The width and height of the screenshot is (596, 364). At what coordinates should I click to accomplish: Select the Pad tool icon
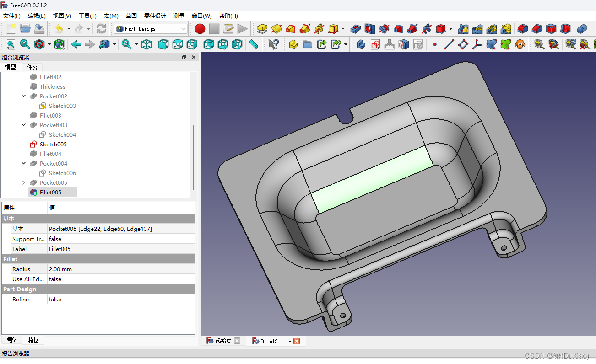coord(262,29)
